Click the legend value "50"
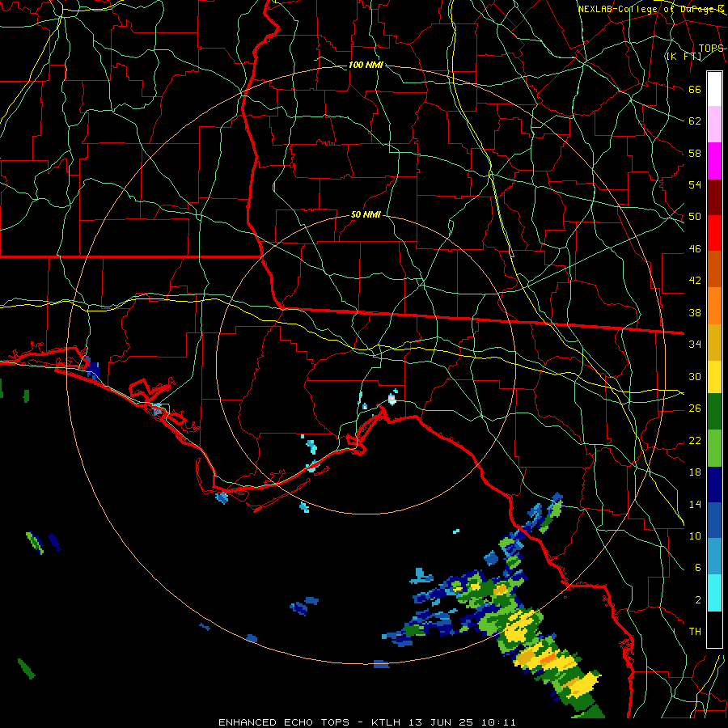The width and height of the screenshot is (728, 728). pyautogui.click(x=695, y=216)
